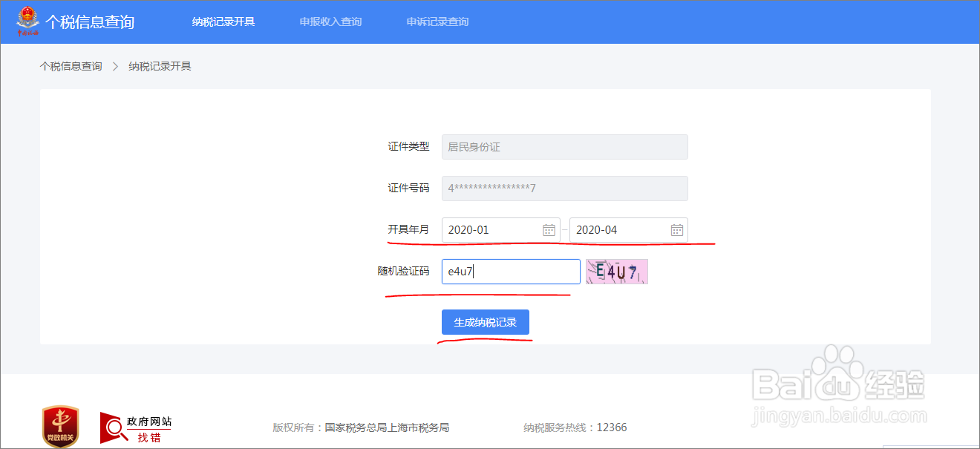The image size is (980, 449).
Task: Open the start month dropdown showing 2020-01
Action: [494, 230]
